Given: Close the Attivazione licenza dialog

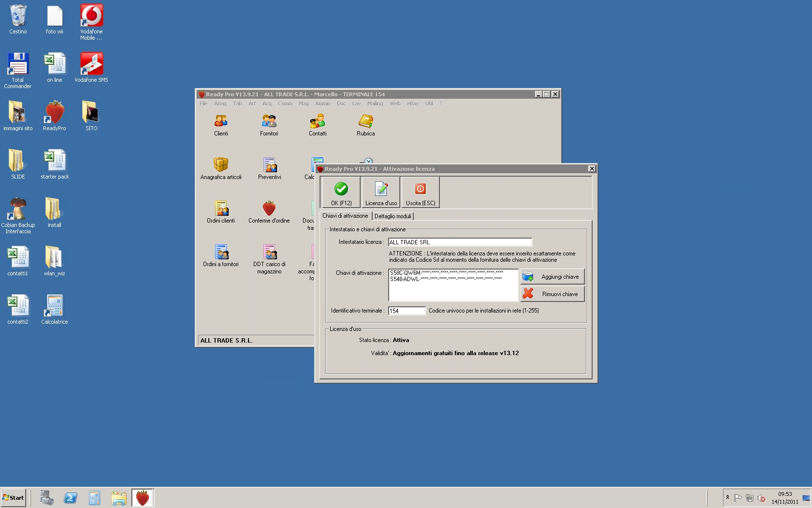Looking at the screenshot, I should [592, 169].
